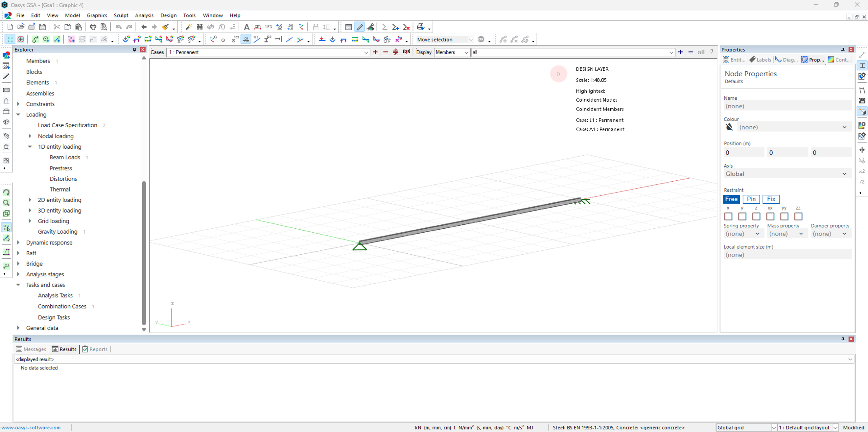Tick the x restraint checkbox
The image size is (868, 432).
[728, 216]
